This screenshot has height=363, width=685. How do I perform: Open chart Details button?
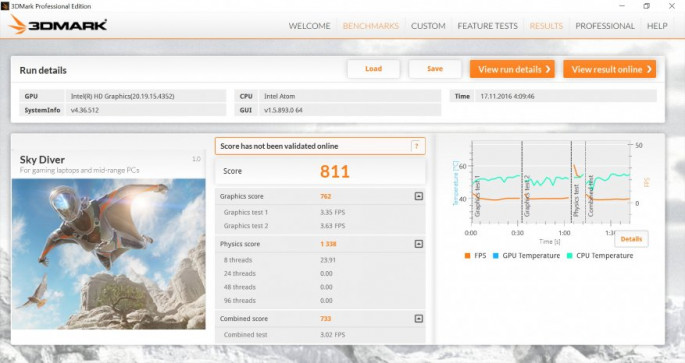tap(631, 239)
